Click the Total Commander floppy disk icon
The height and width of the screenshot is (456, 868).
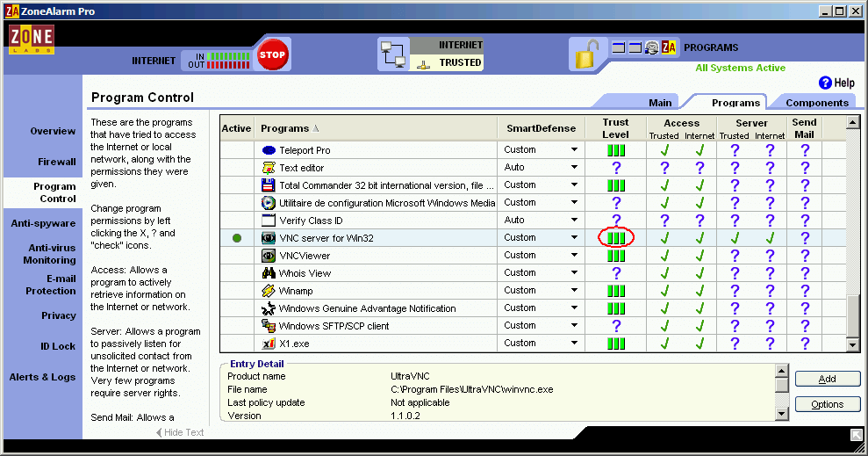[x=269, y=185]
